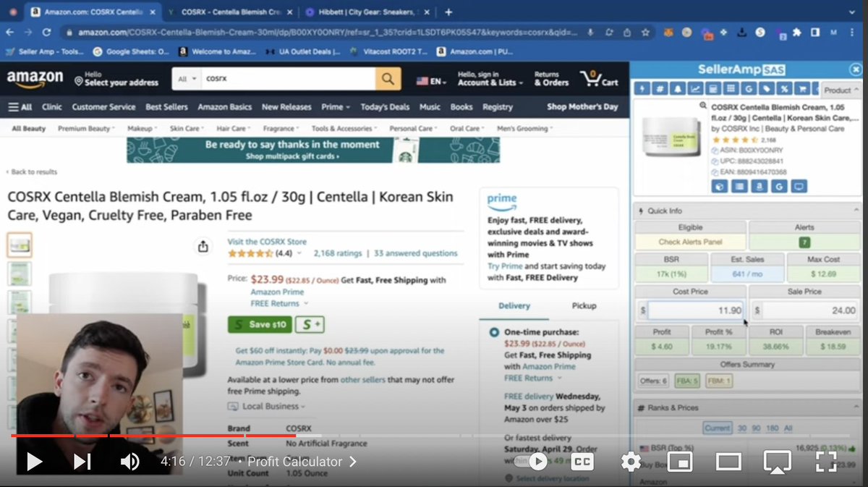Expand the Local Business dropdown

(x=268, y=407)
